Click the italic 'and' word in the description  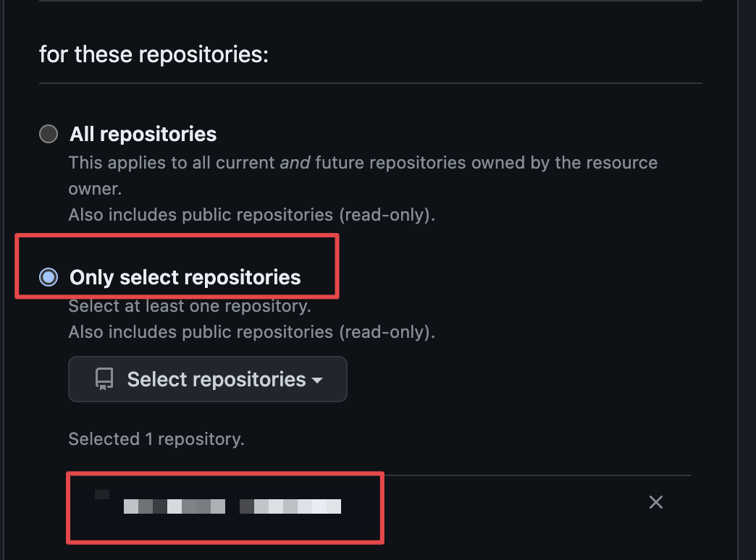[295, 163]
